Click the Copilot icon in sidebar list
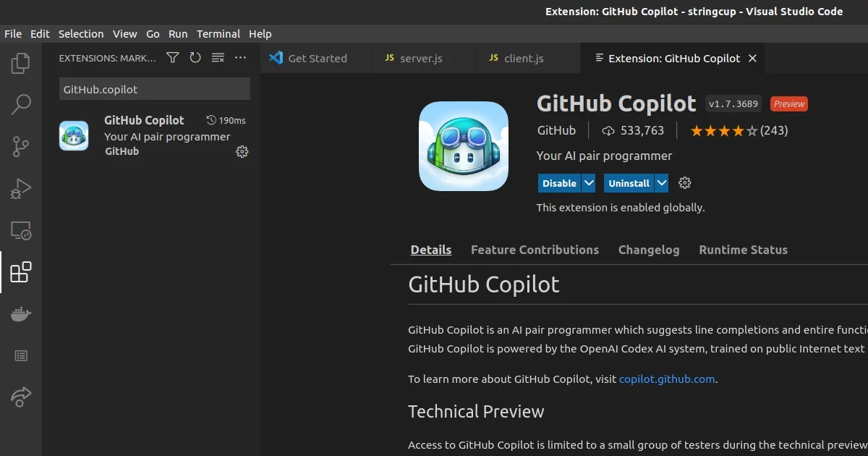This screenshot has width=868, height=456. (x=74, y=135)
